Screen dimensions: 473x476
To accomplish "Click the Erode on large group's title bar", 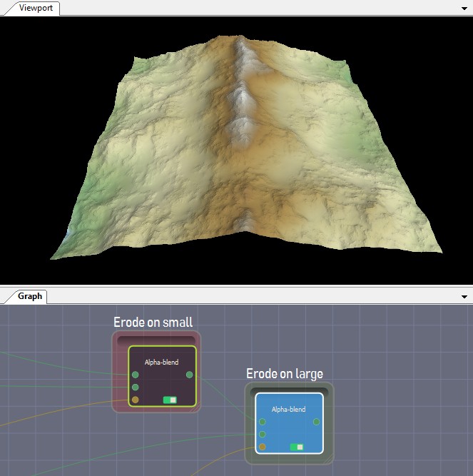I will (x=289, y=390).
